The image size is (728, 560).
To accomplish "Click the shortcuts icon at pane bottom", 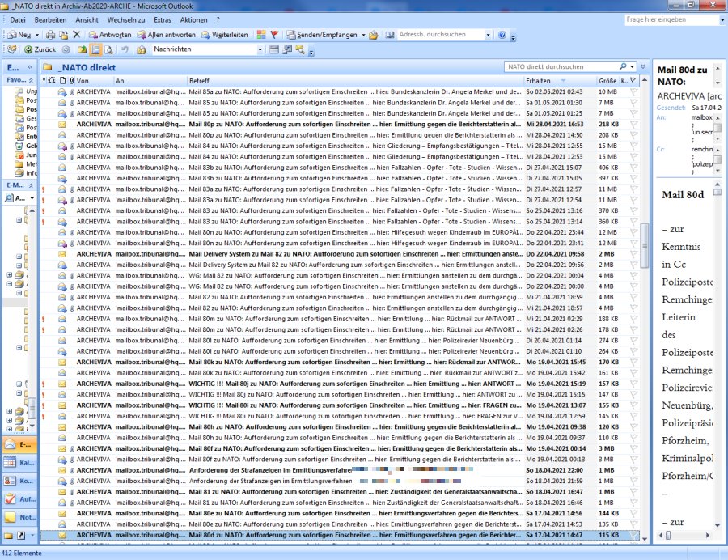I will tap(21, 536).
